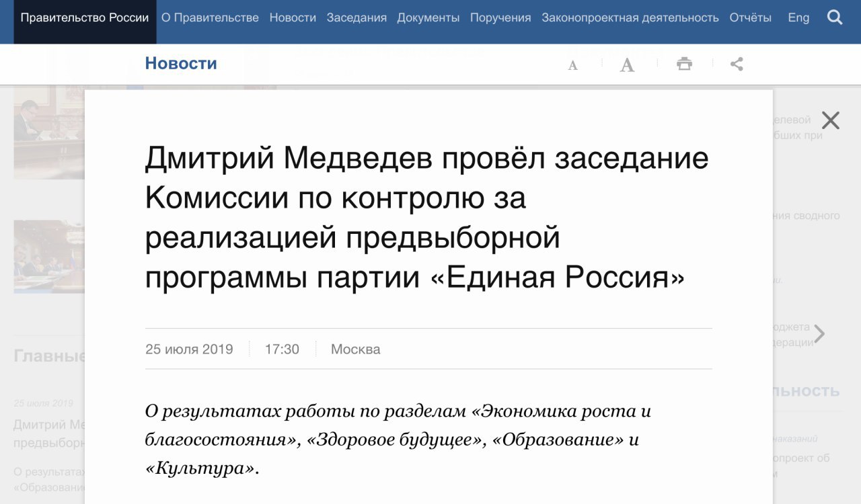The height and width of the screenshot is (504, 861).
Task: Click the italic summary paragraph
Action: (398, 439)
